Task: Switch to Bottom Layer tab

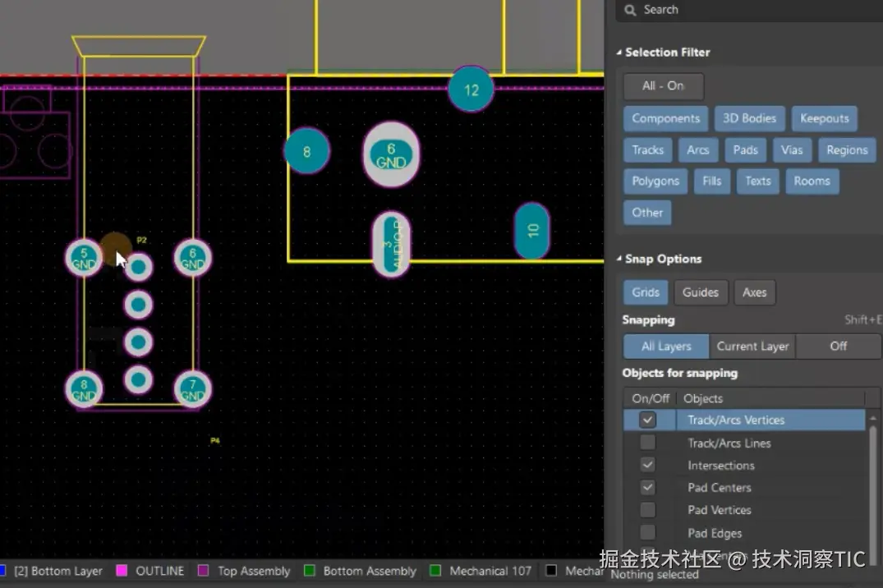Action: (x=58, y=571)
